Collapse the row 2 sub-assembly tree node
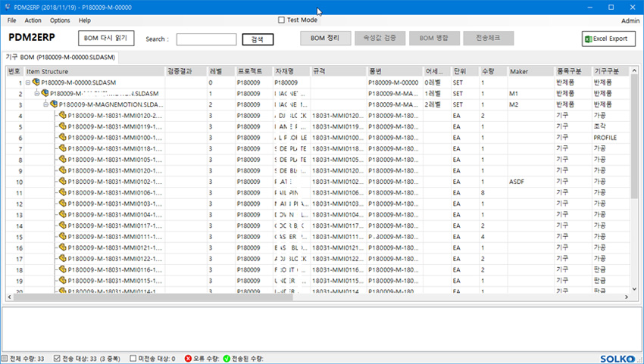644x364 pixels. 36,93
